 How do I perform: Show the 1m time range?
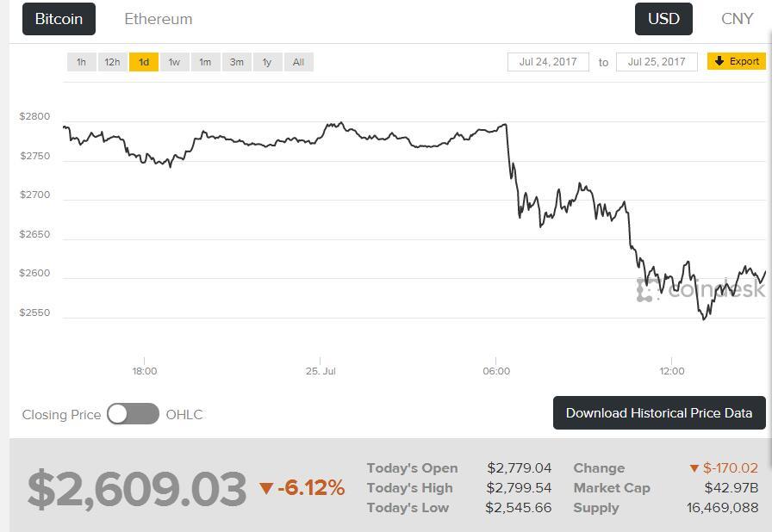(205, 62)
